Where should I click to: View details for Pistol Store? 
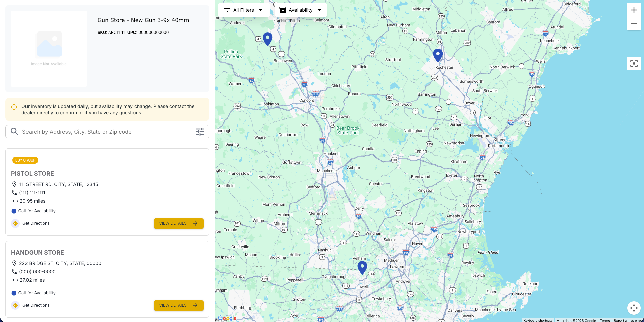tap(178, 223)
